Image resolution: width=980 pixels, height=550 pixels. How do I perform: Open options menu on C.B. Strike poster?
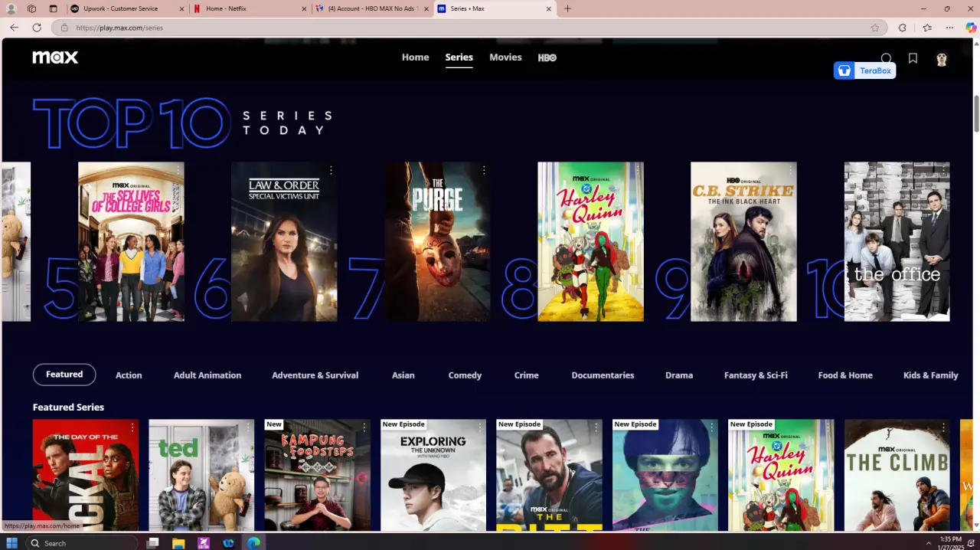[790, 170]
